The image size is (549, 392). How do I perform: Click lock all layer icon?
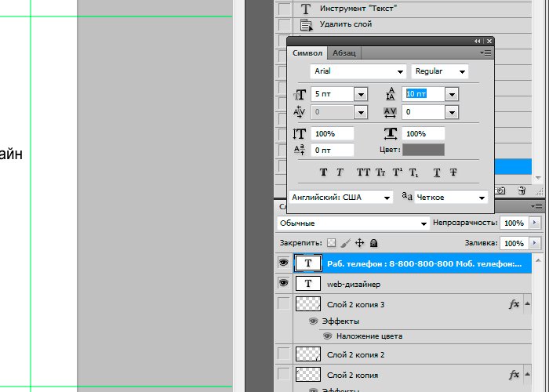coord(374,244)
